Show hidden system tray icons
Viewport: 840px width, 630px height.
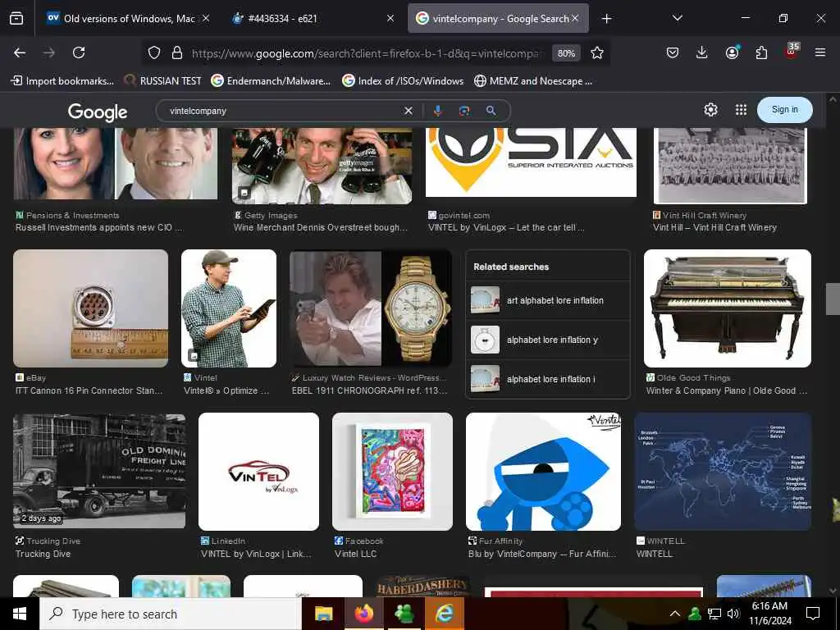click(675, 614)
